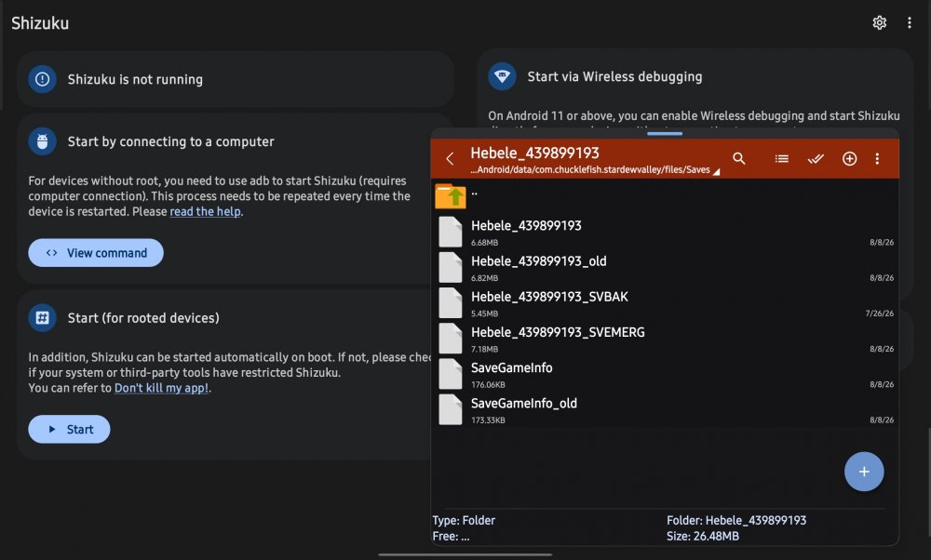Click 'Type: Folder' in the status footer
Image resolution: width=931 pixels, height=560 pixels.
pos(464,520)
